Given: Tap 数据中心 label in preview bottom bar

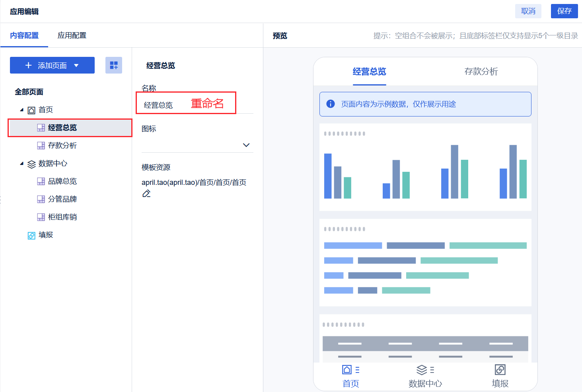Looking at the screenshot, I should pos(425,384).
